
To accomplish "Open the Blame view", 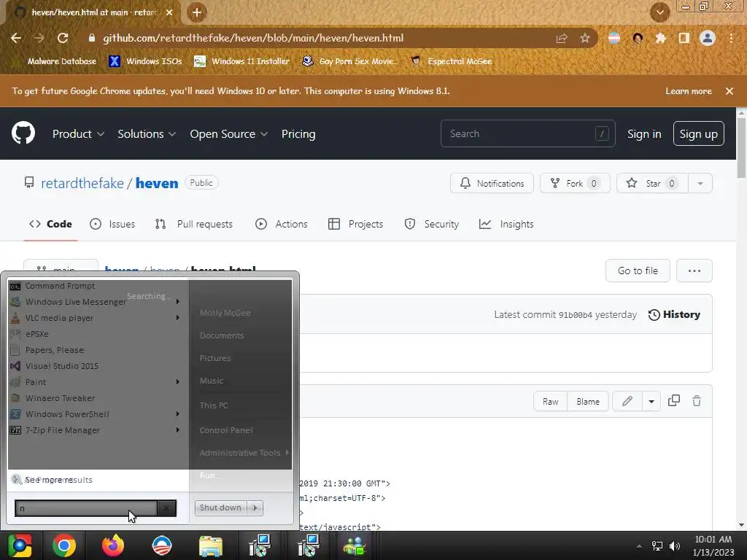I will [588, 402].
